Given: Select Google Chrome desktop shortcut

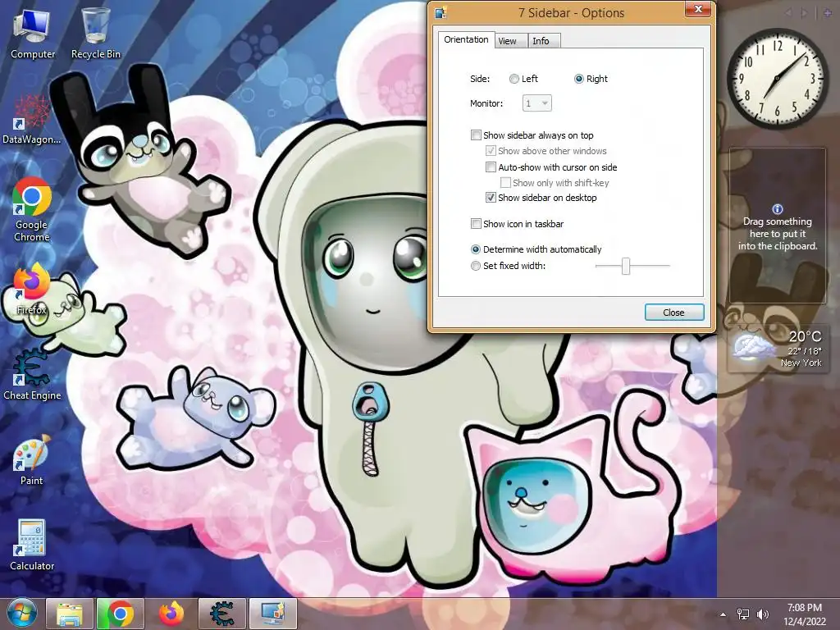Looking at the screenshot, I should click(x=32, y=209).
